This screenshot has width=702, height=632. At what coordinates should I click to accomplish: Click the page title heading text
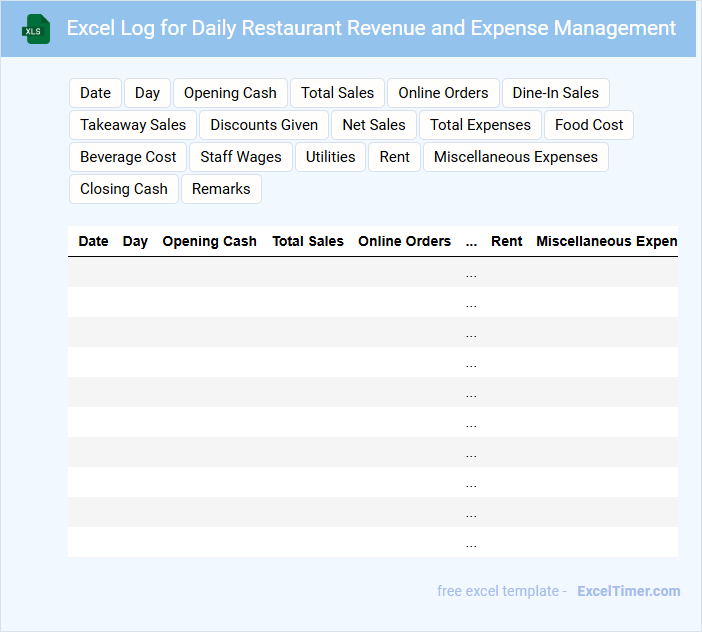pyautogui.click(x=371, y=28)
